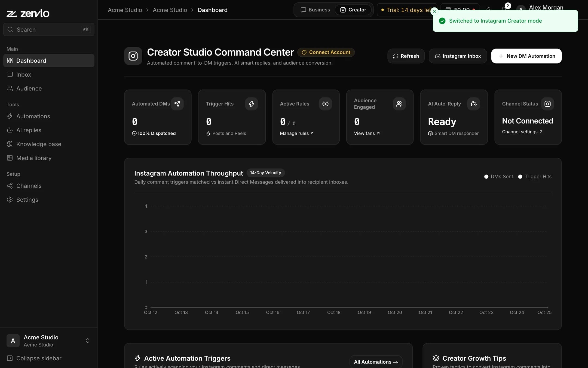The image size is (588, 368).
Task: Open AI replies in the sidebar
Action: (x=49, y=130)
